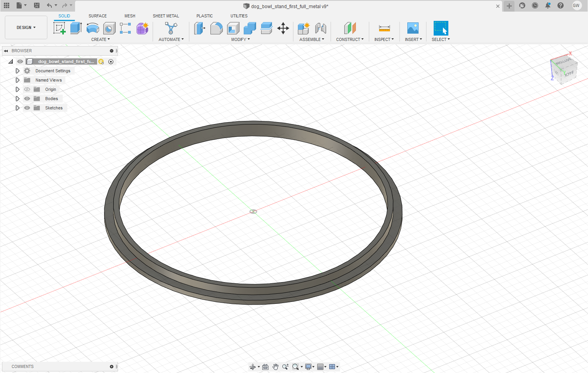
Task: Open the MODIFY menu
Action: (x=240, y=39)
